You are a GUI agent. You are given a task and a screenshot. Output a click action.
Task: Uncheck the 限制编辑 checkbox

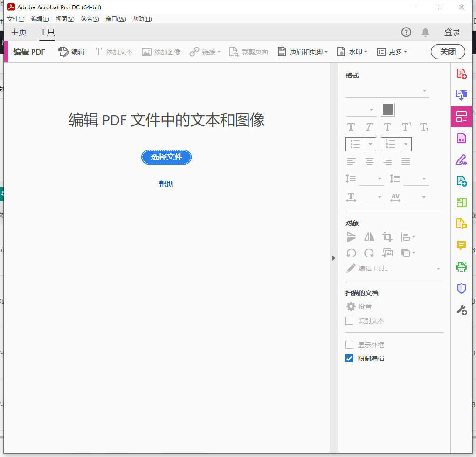click(x=349, y=358)
